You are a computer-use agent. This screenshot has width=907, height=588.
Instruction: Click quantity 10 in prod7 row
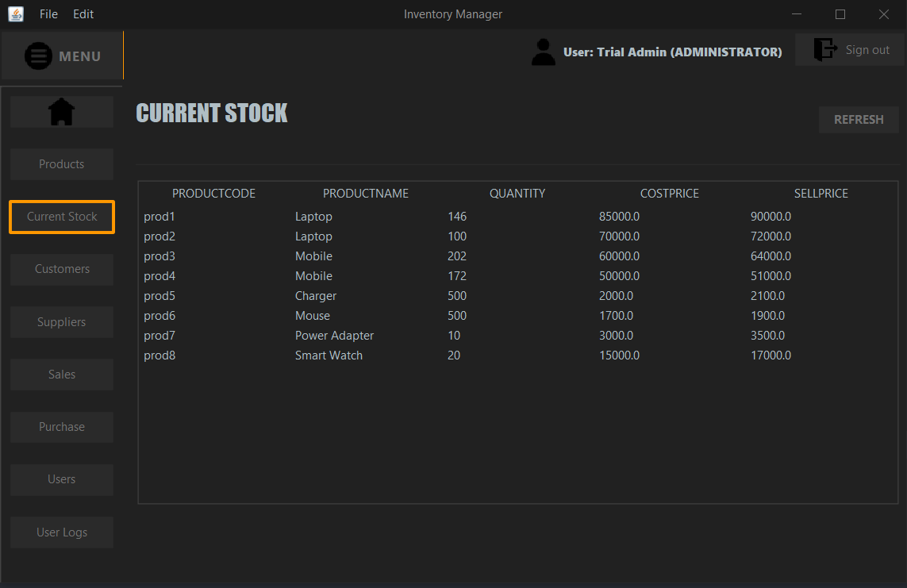[x=517, y=336]
